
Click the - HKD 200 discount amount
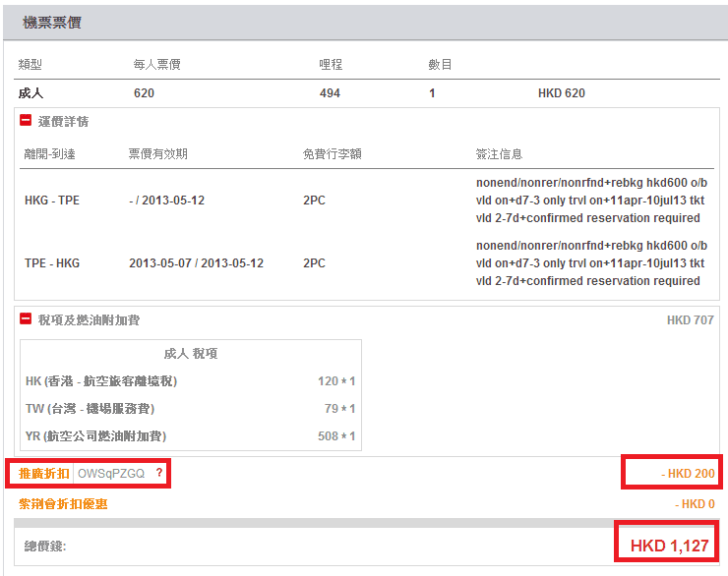click(688, 475)
